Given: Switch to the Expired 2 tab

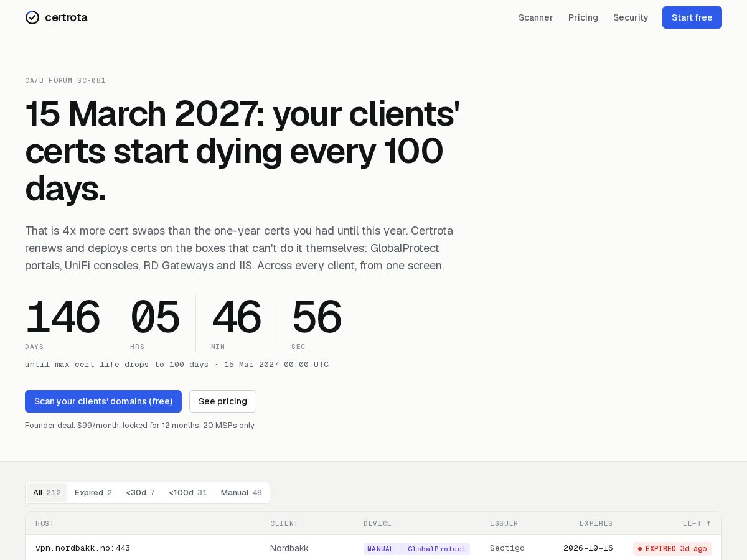Looking at the screenshot, I should click(93, 493).
